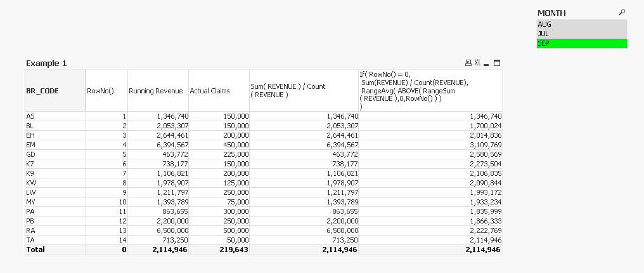Deselect SEP in the MONTH list
The width and height of the screenshot is (644, 273).
point(582,43)
